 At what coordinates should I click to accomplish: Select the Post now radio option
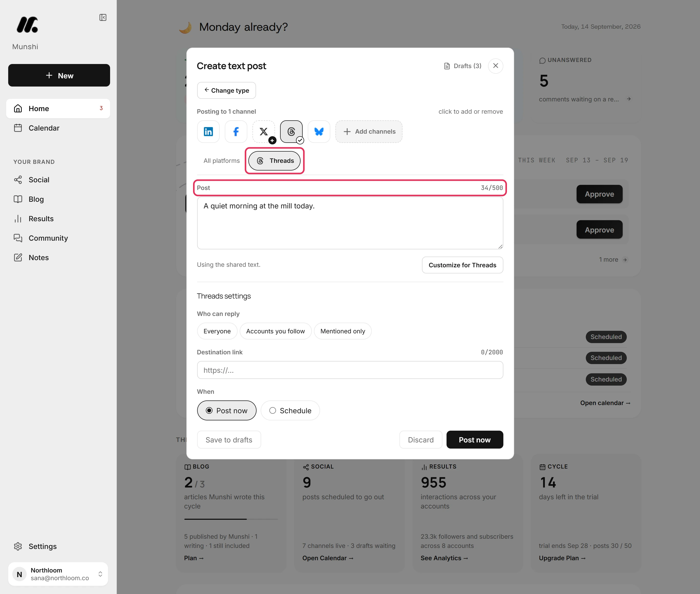pyautogui.click(x=227, y=410)
